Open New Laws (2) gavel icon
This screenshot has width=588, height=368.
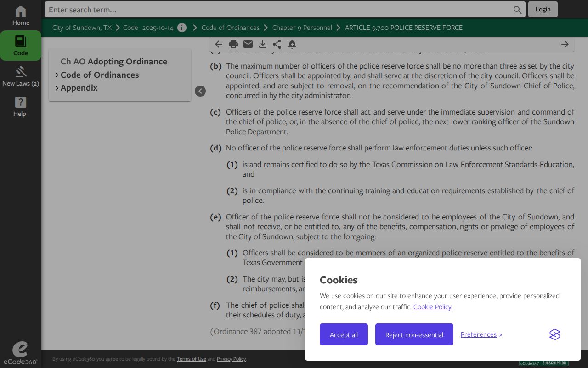[21, 76]
